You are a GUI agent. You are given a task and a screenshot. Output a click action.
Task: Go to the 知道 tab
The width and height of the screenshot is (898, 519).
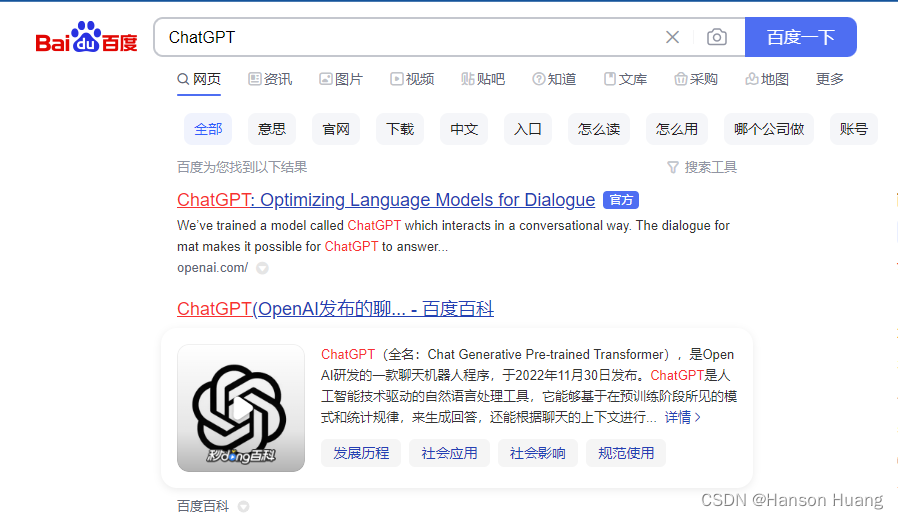coord(554,79)
